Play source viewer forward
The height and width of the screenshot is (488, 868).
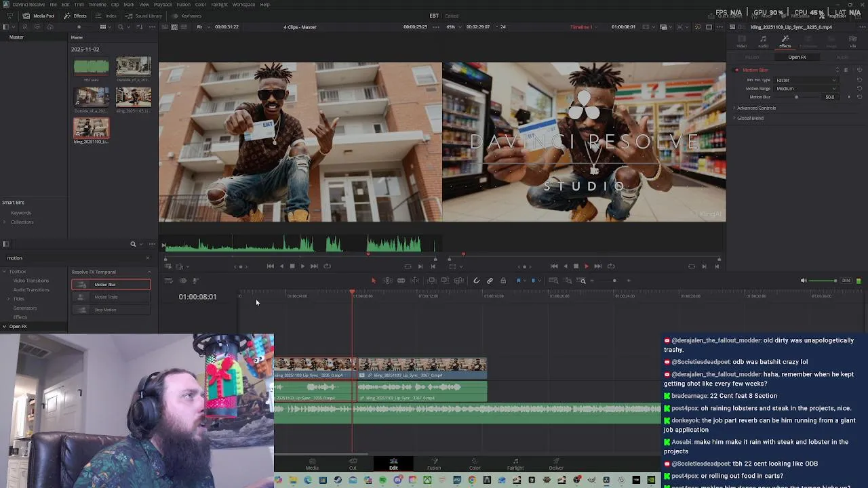coord(302,266)
